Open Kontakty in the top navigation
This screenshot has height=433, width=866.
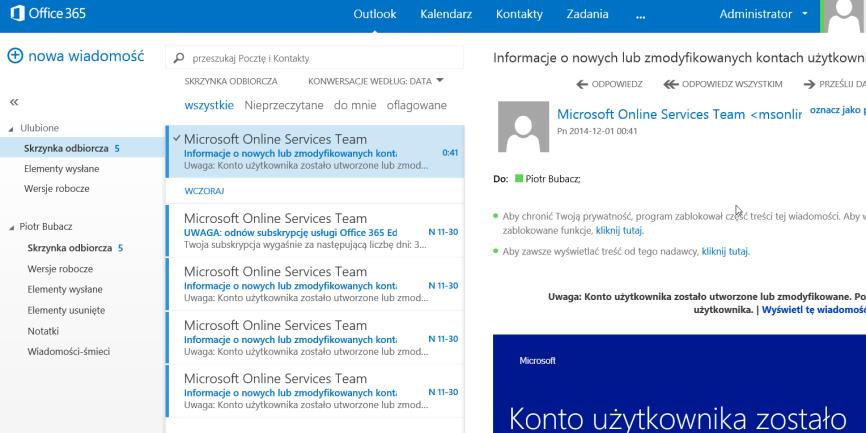pyautogui.click(x=519, y=14)
